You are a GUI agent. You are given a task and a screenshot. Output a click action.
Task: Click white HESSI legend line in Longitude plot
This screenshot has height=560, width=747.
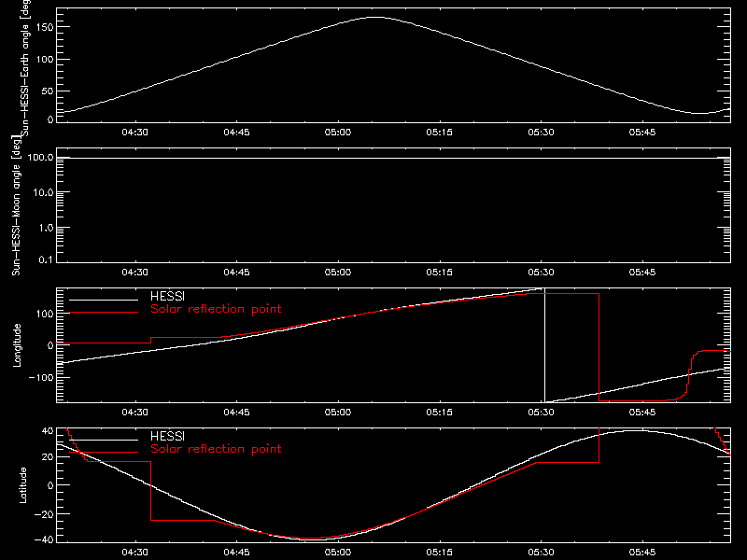click(x=104, y=300)
